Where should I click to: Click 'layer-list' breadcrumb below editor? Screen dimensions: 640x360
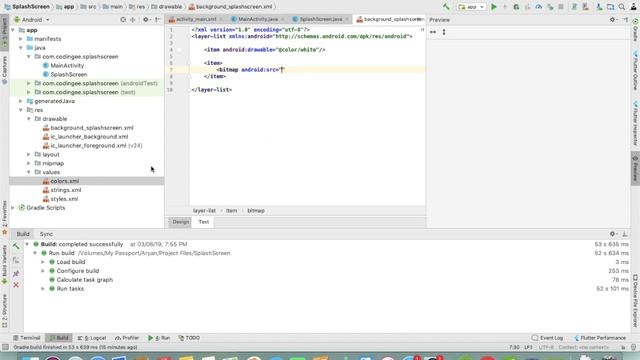click(204, 211)
